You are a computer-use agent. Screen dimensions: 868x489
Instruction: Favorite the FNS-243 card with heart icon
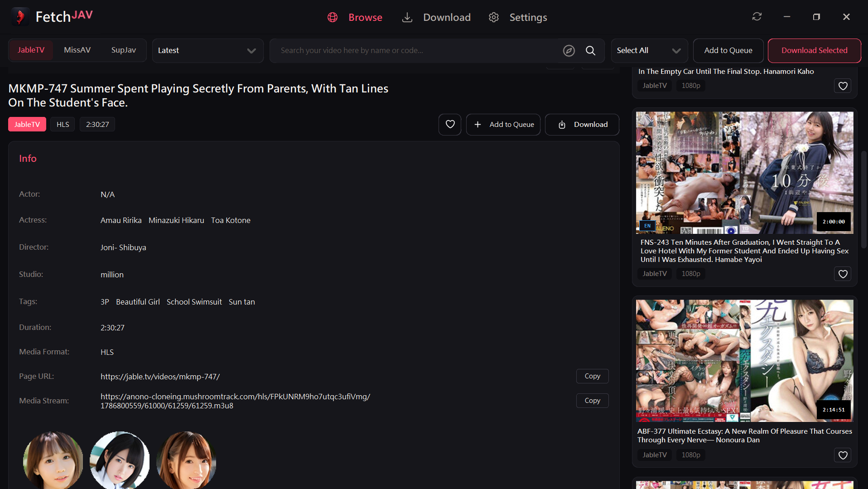[843, 274]
